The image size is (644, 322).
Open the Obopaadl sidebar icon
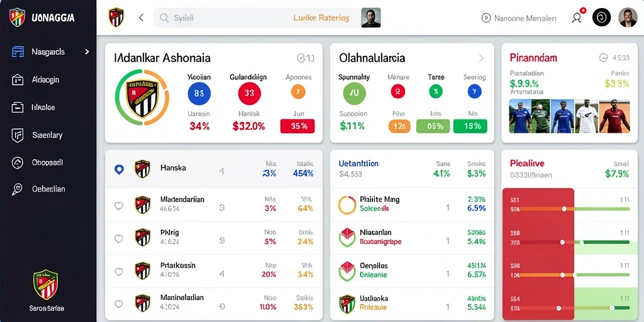tap(17, 163)
